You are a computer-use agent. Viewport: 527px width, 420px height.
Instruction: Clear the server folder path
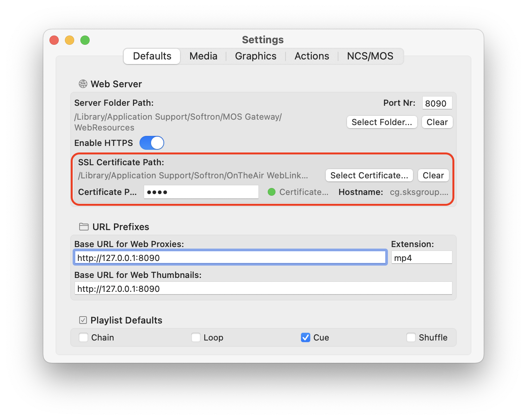coord(437,122)
